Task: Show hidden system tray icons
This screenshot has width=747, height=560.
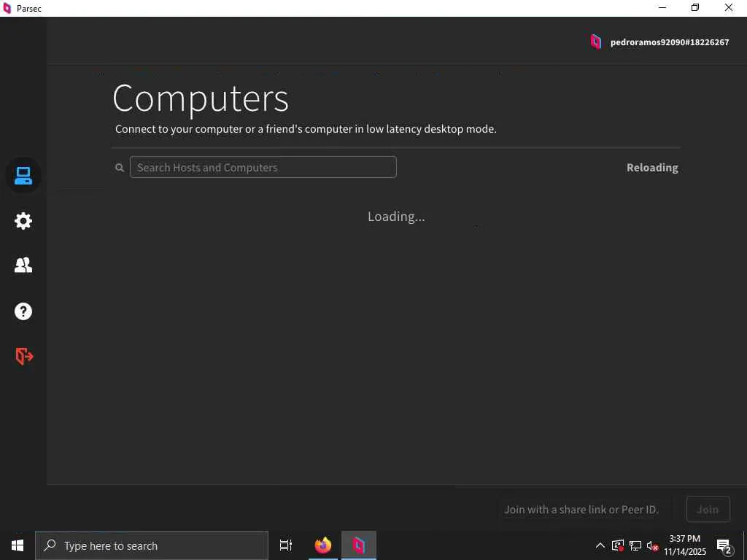Action: click(x=600, y=545)
